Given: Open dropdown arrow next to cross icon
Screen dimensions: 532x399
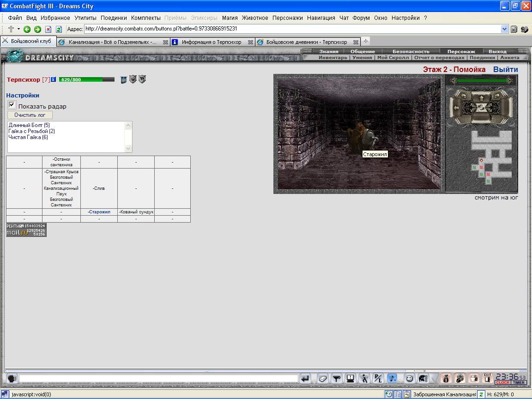Looking at the screenshot, I should (x=18, y=29).
